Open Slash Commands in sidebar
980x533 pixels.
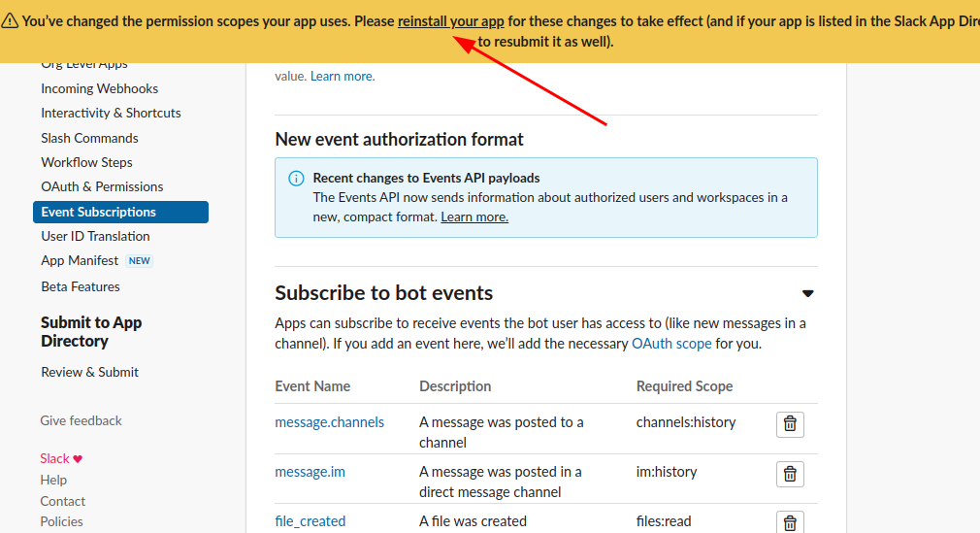89,138
